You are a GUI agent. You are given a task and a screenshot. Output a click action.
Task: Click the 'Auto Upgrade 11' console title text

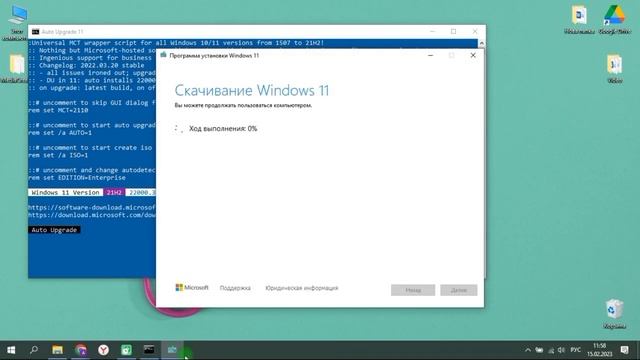pos(62,31)
